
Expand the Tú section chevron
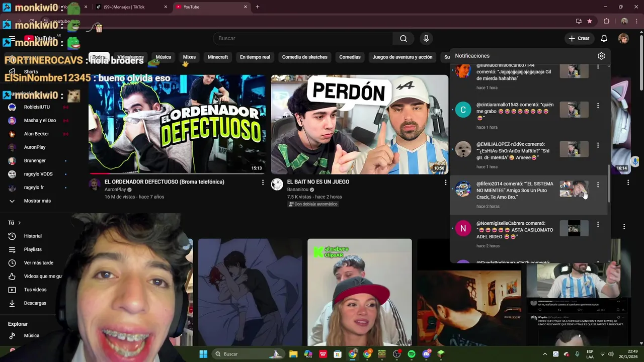click(19, 223)
